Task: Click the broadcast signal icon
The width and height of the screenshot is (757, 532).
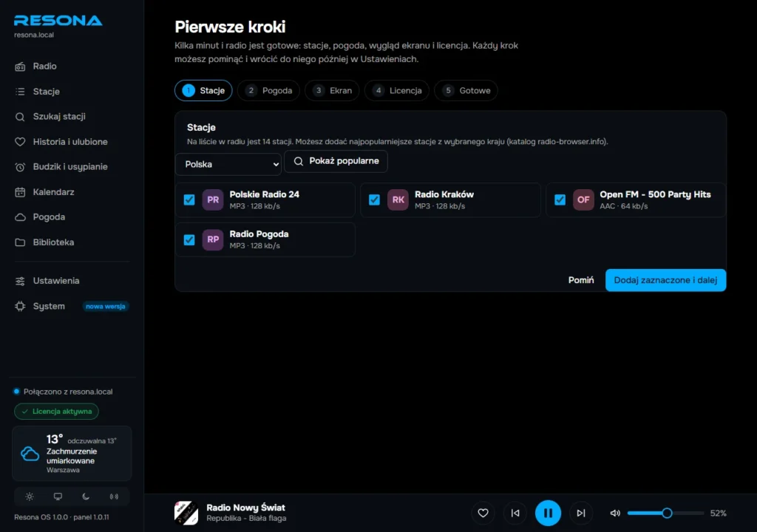Action: [x=114, y=497]
